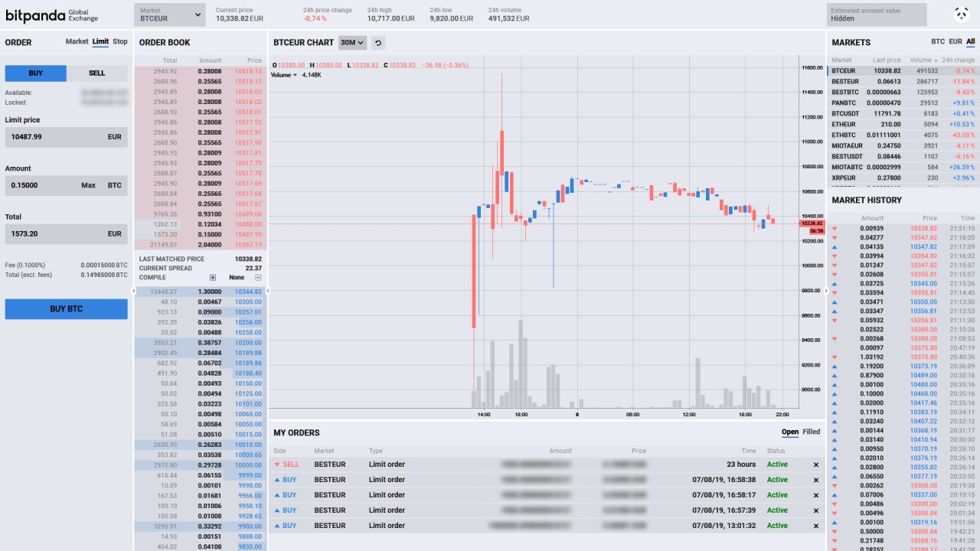
Task: Cancel the BUY order from 16:58:17
Action: 815,495
